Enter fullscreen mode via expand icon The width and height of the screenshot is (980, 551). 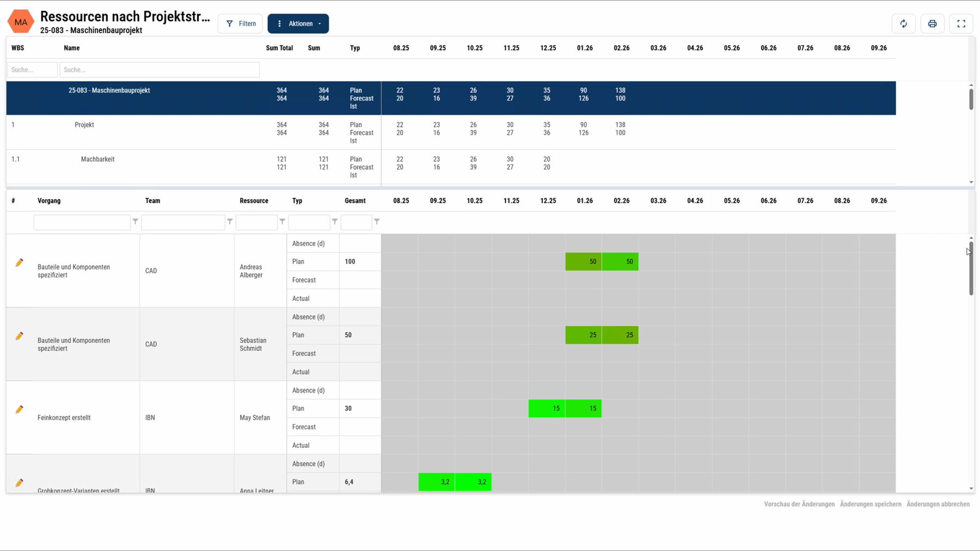point(961,23)
